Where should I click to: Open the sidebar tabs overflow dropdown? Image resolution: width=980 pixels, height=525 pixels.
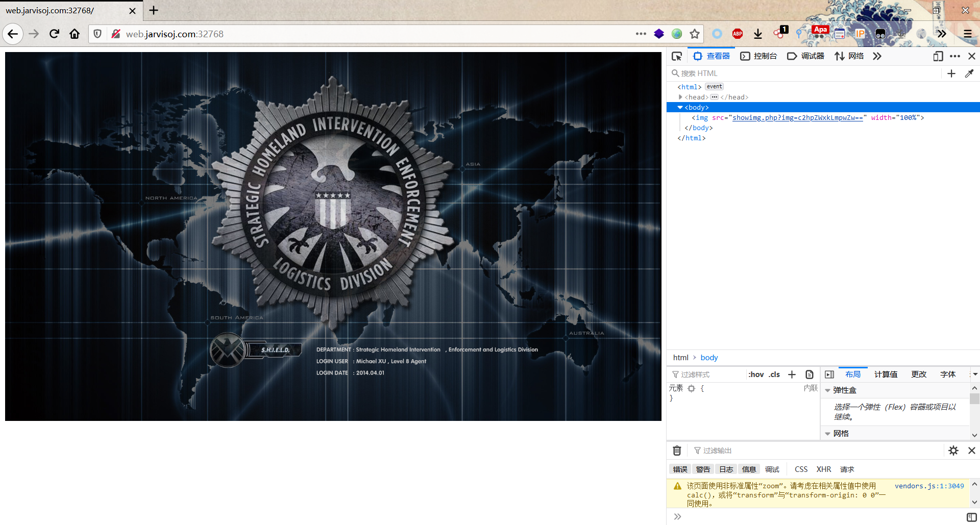tap(974, 374)
